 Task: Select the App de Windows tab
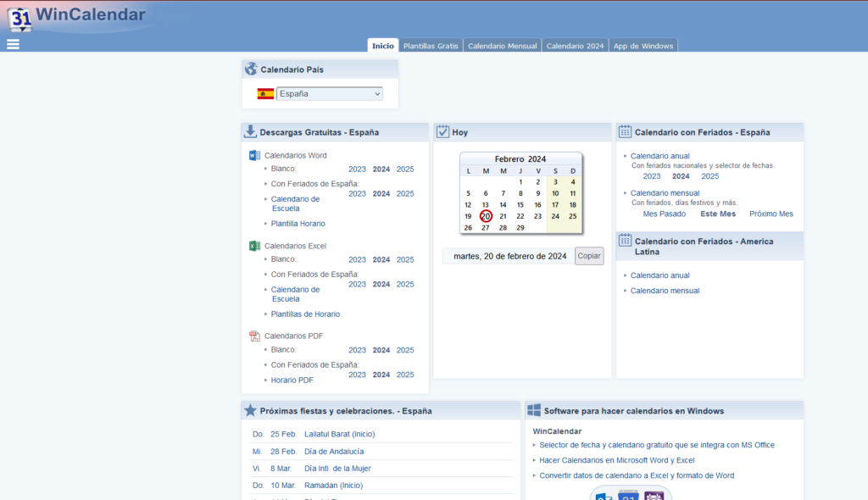643,46
